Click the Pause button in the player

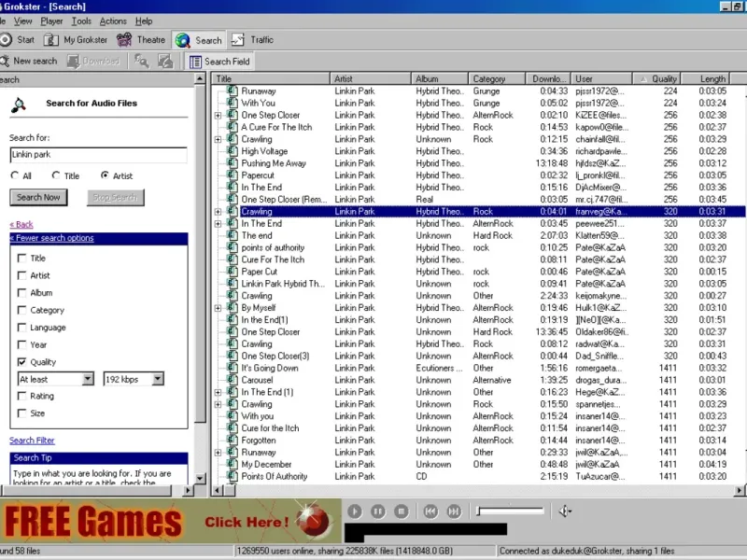(x=378, y=511)
